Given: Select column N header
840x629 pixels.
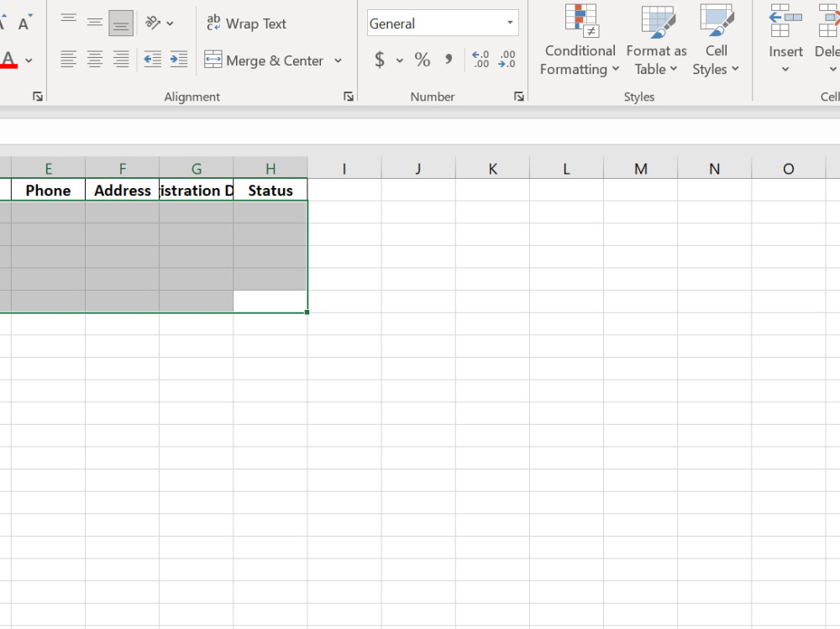Looking at the screenshot, I should tap(714, 169).
